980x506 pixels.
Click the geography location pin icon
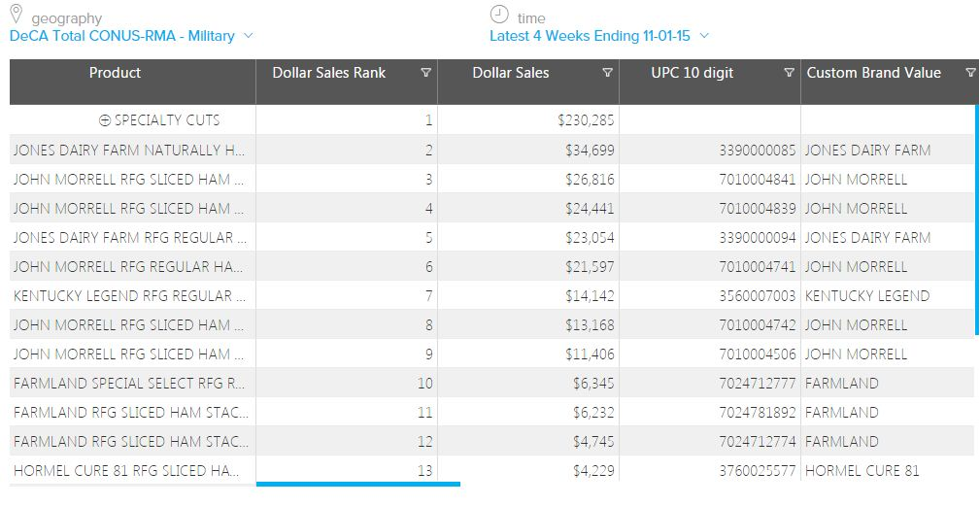click(16, 16)
